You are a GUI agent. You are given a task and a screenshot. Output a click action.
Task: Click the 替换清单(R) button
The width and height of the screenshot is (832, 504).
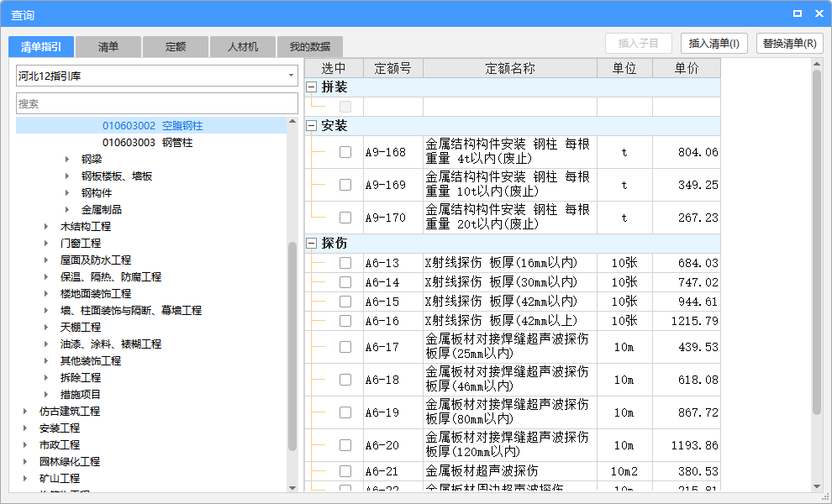(789, 44)
